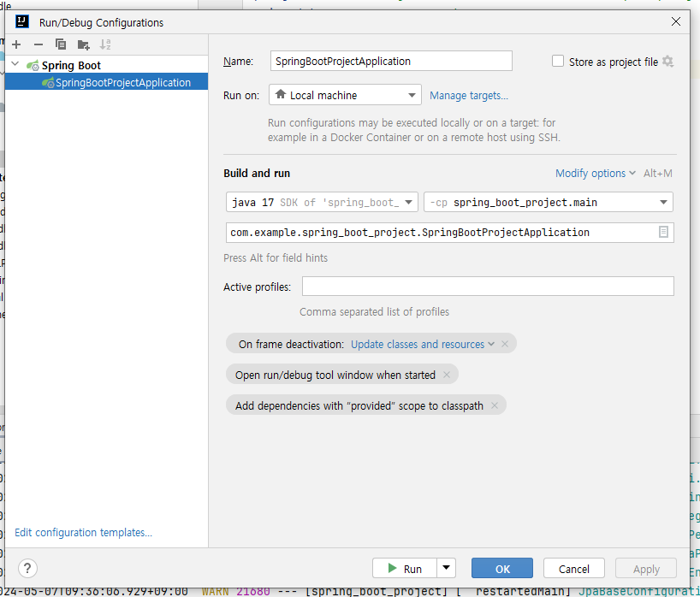Enable Store as project file checkbox

coord(558,61)
